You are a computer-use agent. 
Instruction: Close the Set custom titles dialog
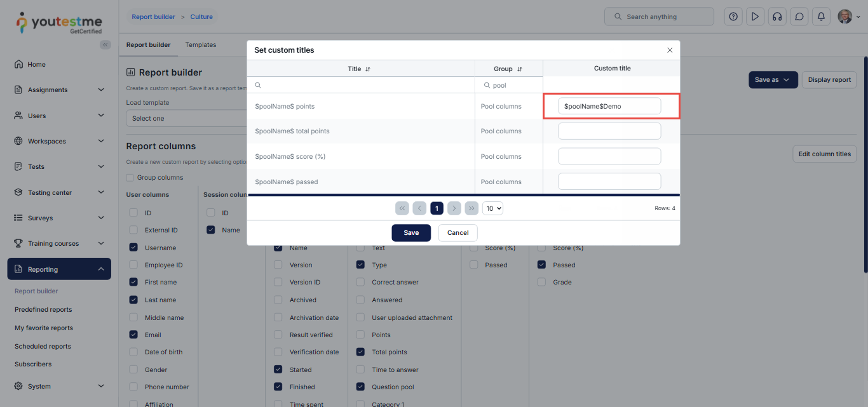669,50
